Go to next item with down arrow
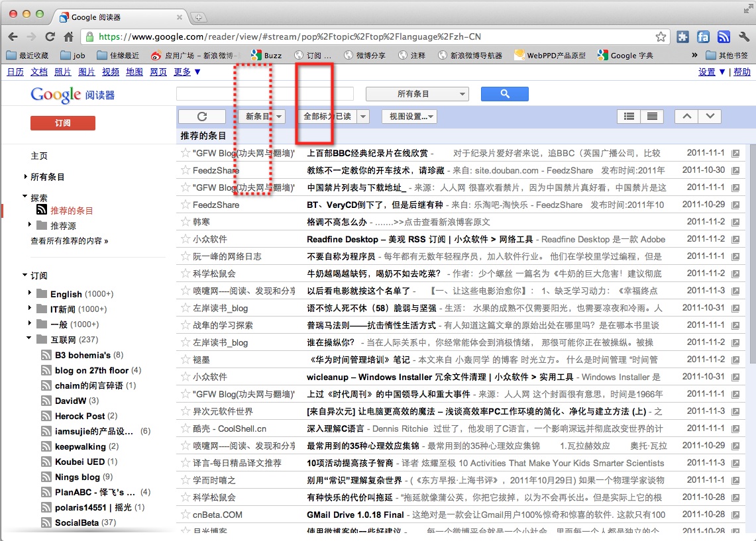756x541 pixels. [710, 117]
